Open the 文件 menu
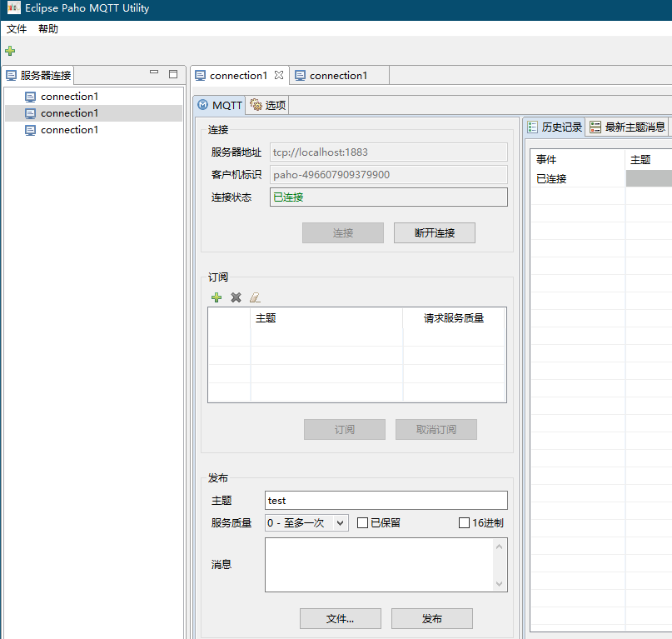The height and width of the screenshot is (639, 672). coord(17,28)
